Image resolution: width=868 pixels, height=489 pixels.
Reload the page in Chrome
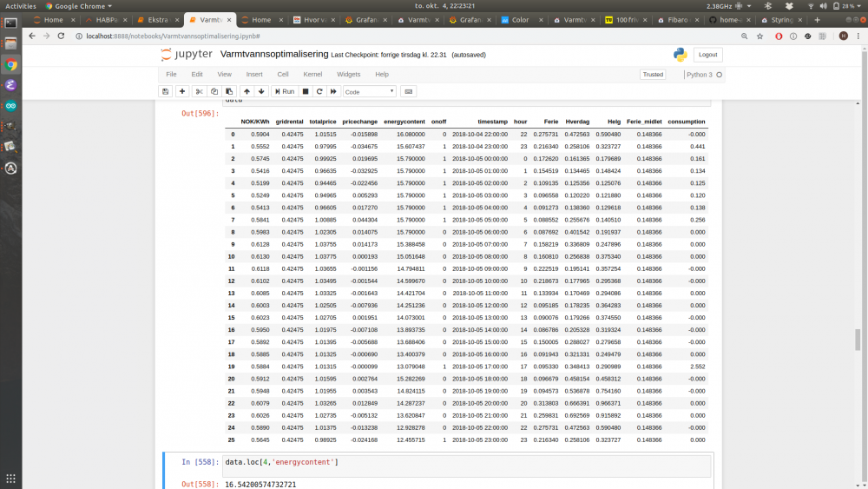tap(61, 36)
